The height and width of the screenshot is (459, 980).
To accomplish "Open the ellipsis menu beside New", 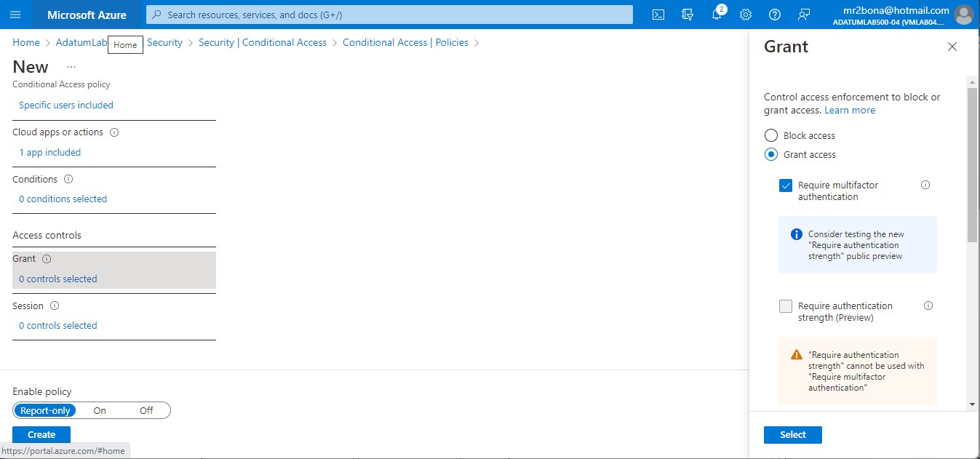I will [x=71, y=67].
